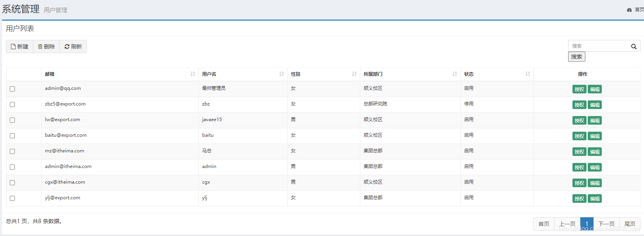Click the department cell 总部研究院
644x236 pixels.
tap(375, 104)
